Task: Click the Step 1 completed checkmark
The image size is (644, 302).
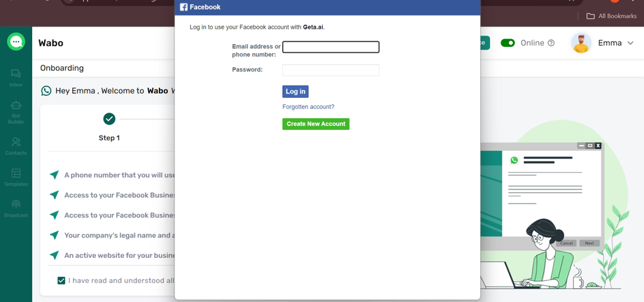Action: click(109, 119)
